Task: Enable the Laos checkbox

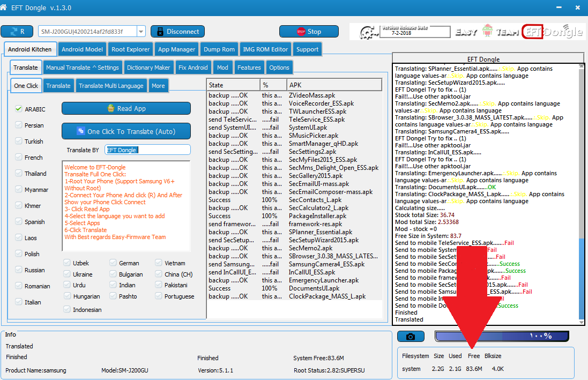Action: [x=18, y=237]
